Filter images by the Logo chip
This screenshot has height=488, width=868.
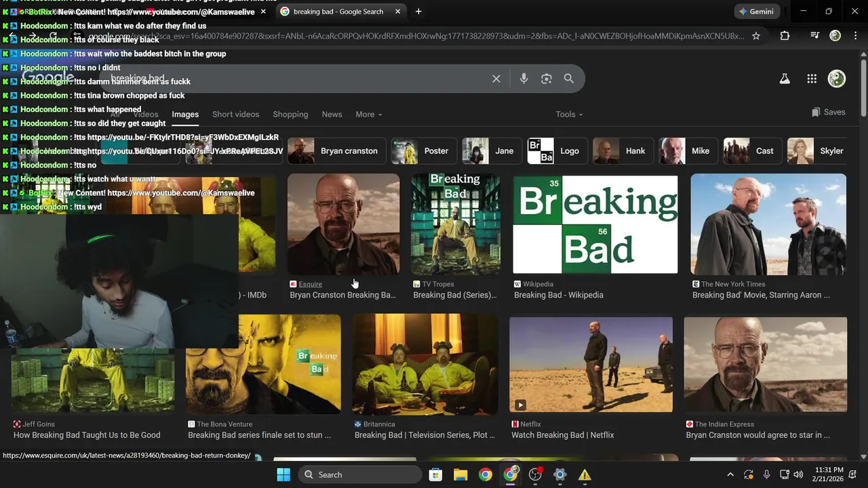click(558, 151)
